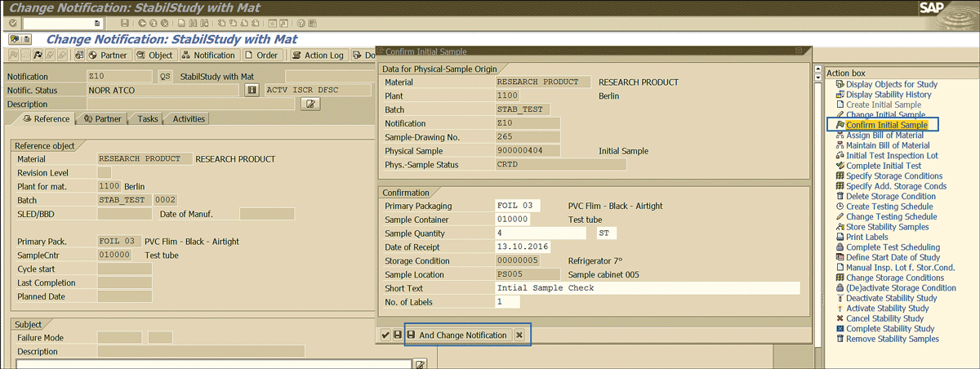The image size is (980, 369).
Task: Click the Notification toolbar button
Action: click(x=208, y=56)
